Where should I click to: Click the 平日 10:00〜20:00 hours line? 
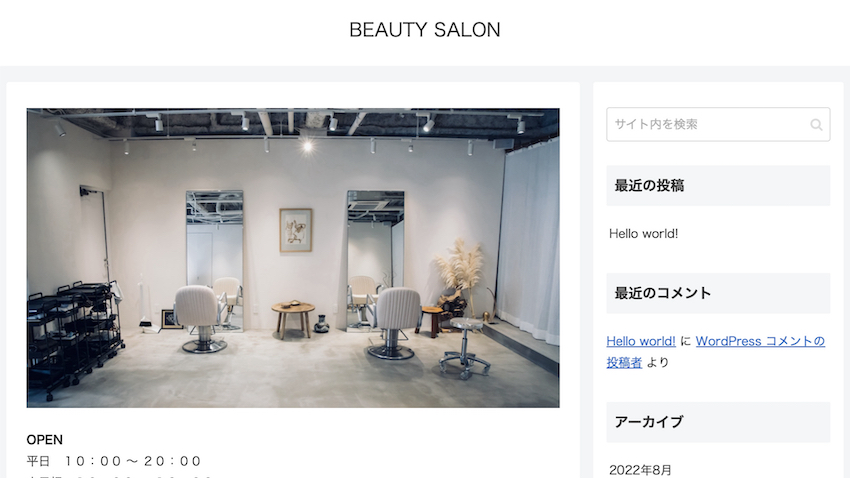click(114, 461)
